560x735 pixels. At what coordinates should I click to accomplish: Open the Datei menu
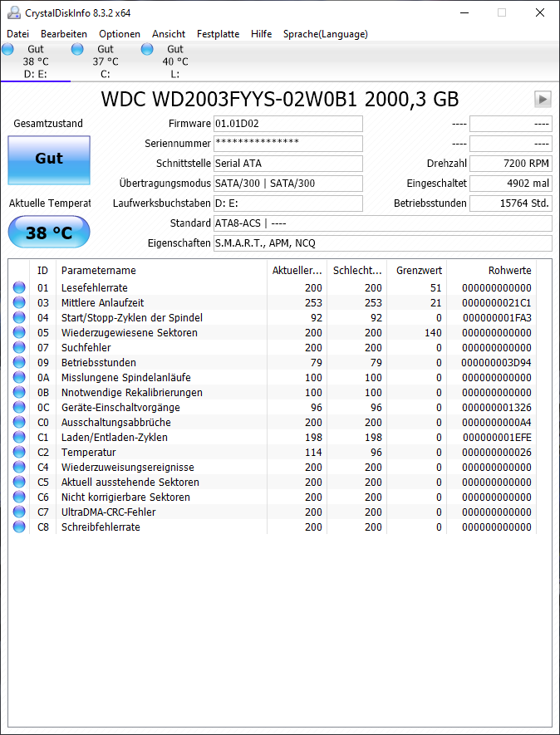tap(17, 34)
